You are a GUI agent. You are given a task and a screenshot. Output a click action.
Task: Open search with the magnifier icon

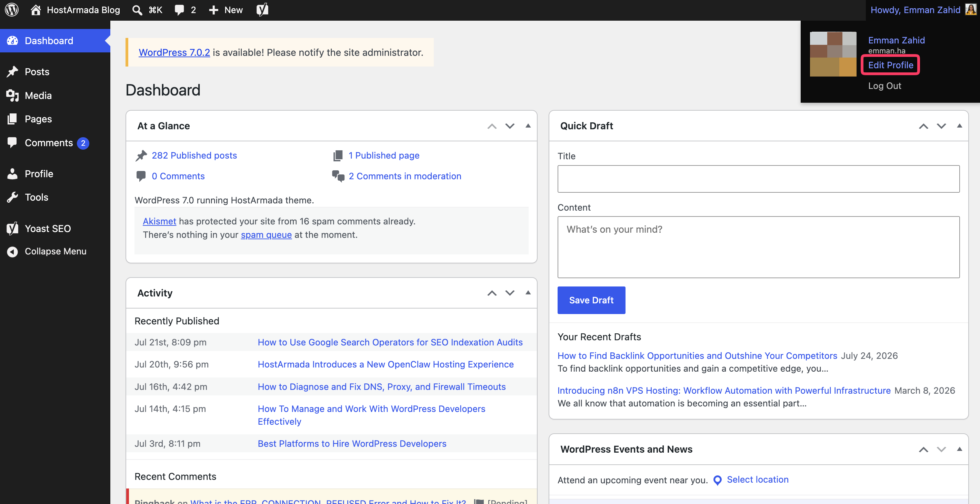137,10
